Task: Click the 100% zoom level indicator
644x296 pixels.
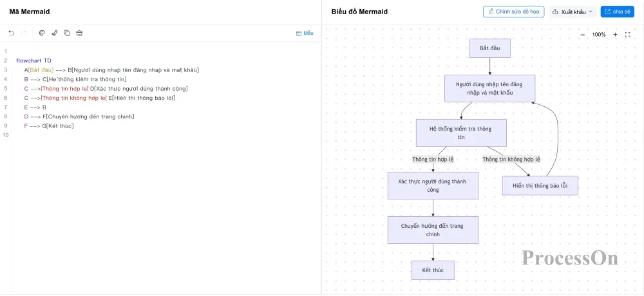Action: [599, 35]
